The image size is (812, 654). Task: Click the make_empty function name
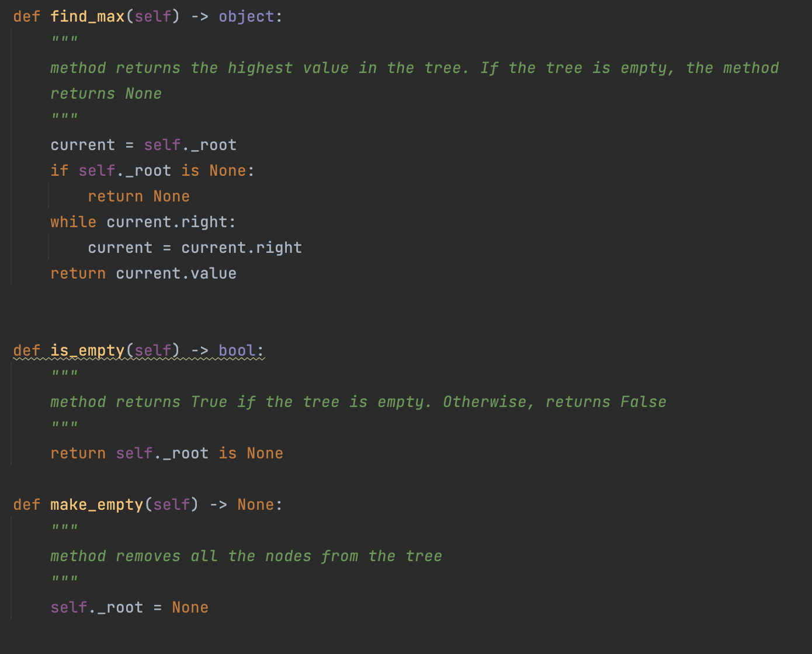[x=96, y=505]
